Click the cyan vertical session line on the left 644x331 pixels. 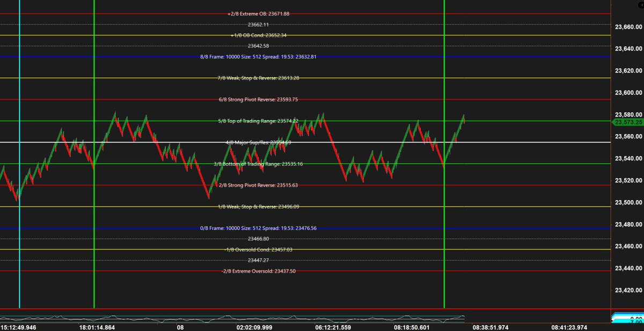click(20, 161)
